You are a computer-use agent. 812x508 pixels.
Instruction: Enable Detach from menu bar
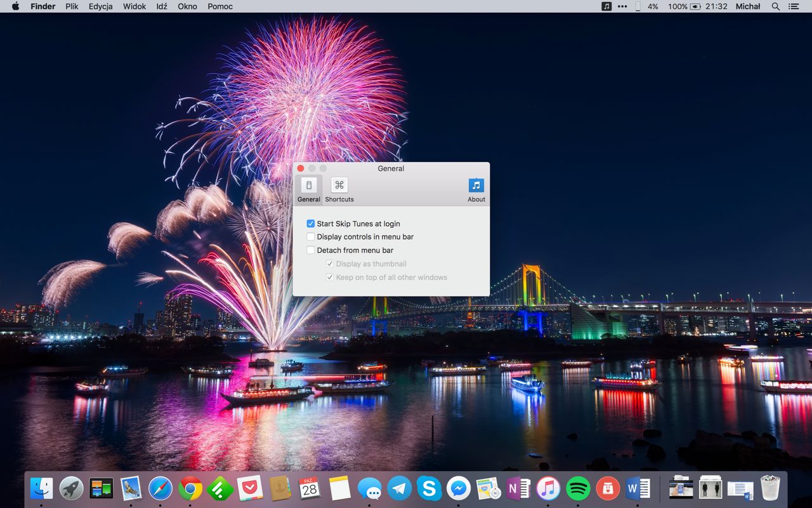click(x=311, y=250)
